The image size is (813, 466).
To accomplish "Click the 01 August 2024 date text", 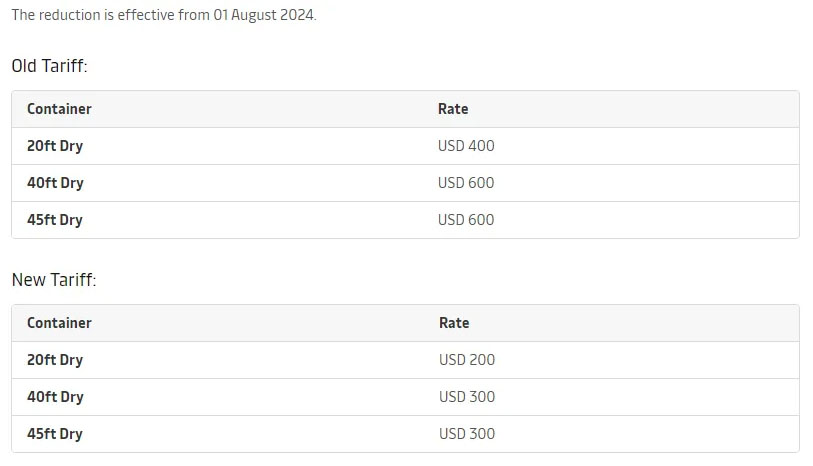I will pos(264,15).
